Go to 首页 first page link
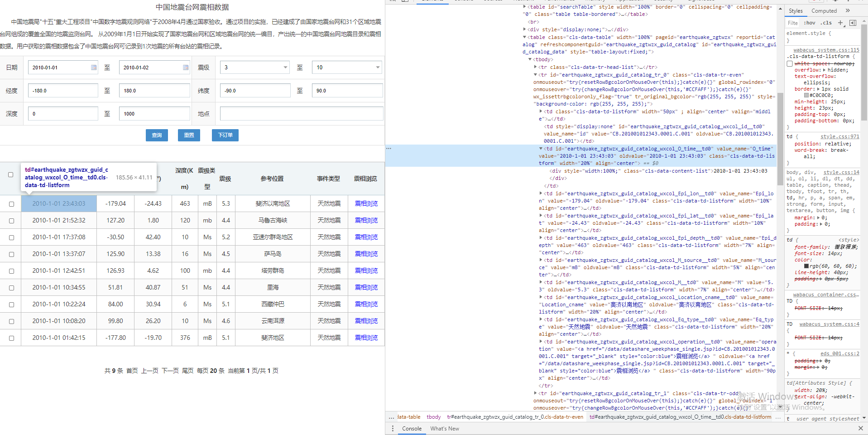This screenshot has height=435, width=868. tap(132, 371)
